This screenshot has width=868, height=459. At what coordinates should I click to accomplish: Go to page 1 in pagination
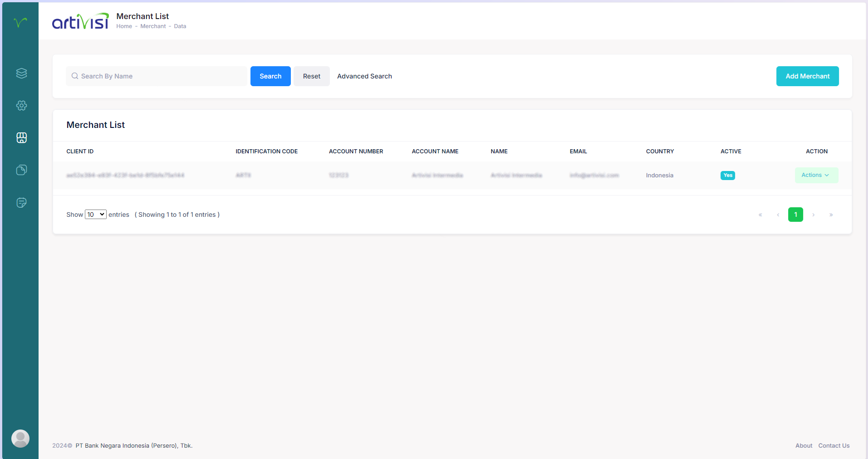tap(795, 215)
